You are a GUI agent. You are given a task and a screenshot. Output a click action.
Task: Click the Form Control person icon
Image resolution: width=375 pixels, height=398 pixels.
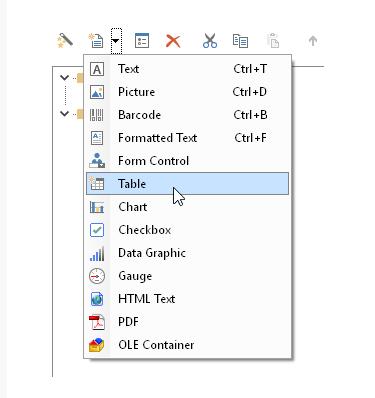pos(97,160)
